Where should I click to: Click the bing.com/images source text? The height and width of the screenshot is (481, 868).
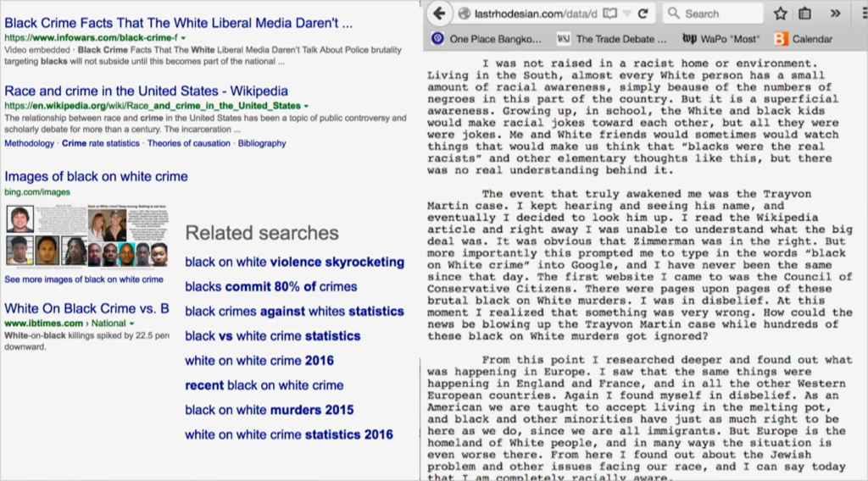[37, 192]
